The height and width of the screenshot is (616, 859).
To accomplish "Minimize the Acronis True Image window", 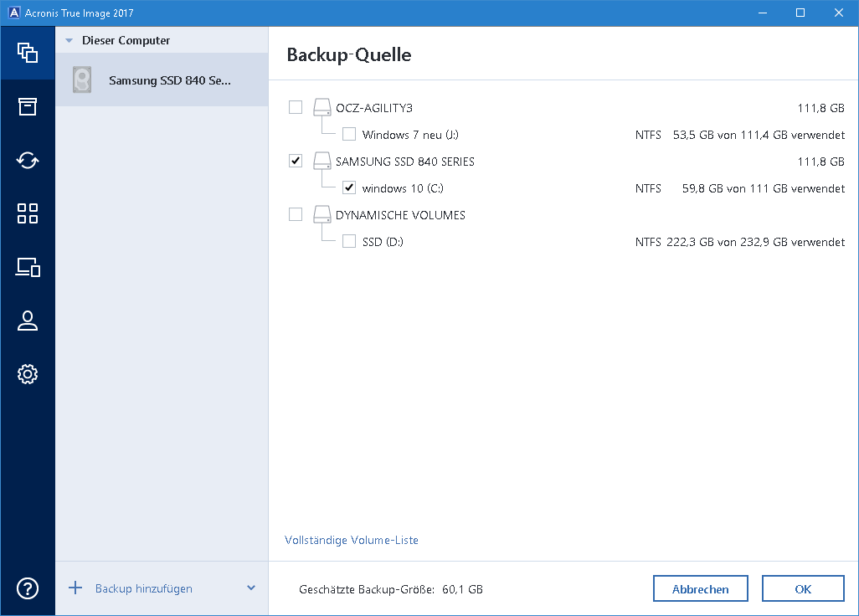I will tap(762, 13).
